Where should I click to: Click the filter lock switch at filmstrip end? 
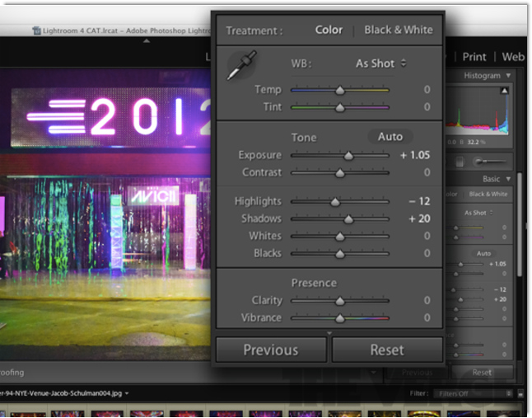pos(520,394)
